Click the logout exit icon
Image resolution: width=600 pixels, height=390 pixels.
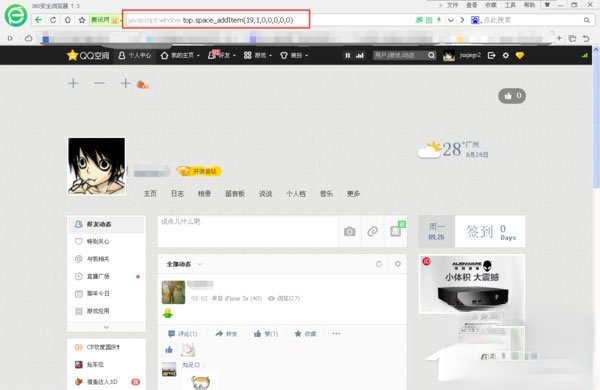[x=492, y=55]
